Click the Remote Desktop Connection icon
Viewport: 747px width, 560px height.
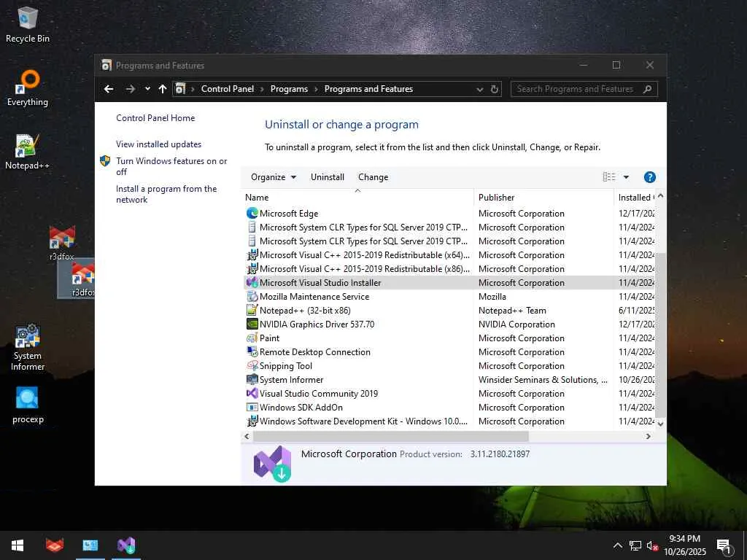pyautogui.click(x=252, y=352)
